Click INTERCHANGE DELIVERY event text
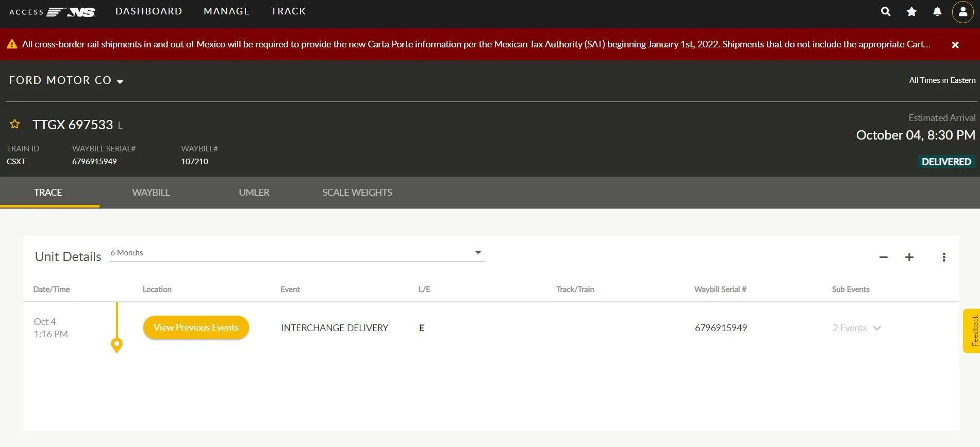980x447 pixels. click(x=335, y=328)
